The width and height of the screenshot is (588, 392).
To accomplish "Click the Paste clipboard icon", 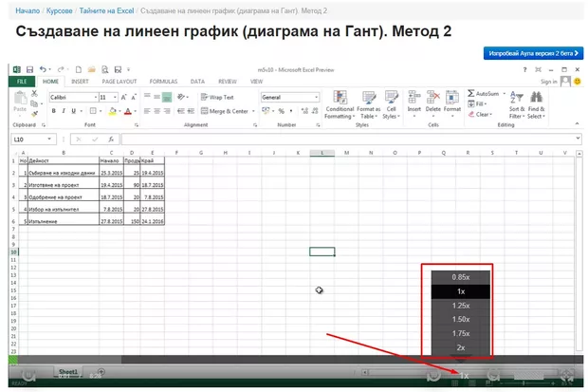I will pyautogui.click(x=20, y=99).
